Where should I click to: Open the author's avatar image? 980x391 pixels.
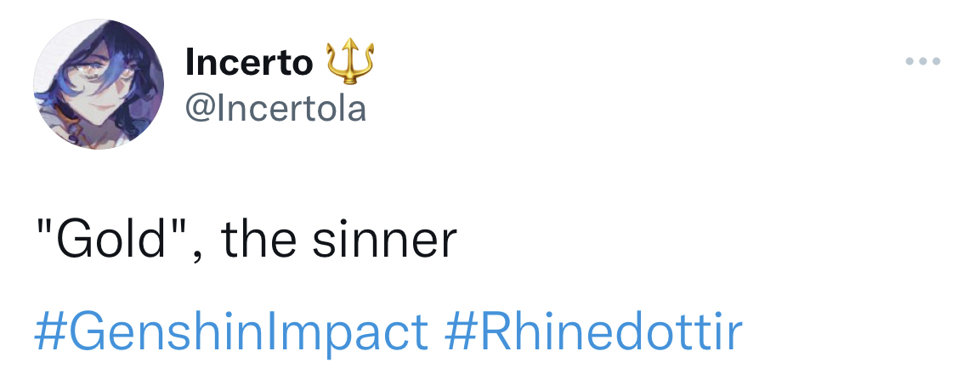coord(98,83)
